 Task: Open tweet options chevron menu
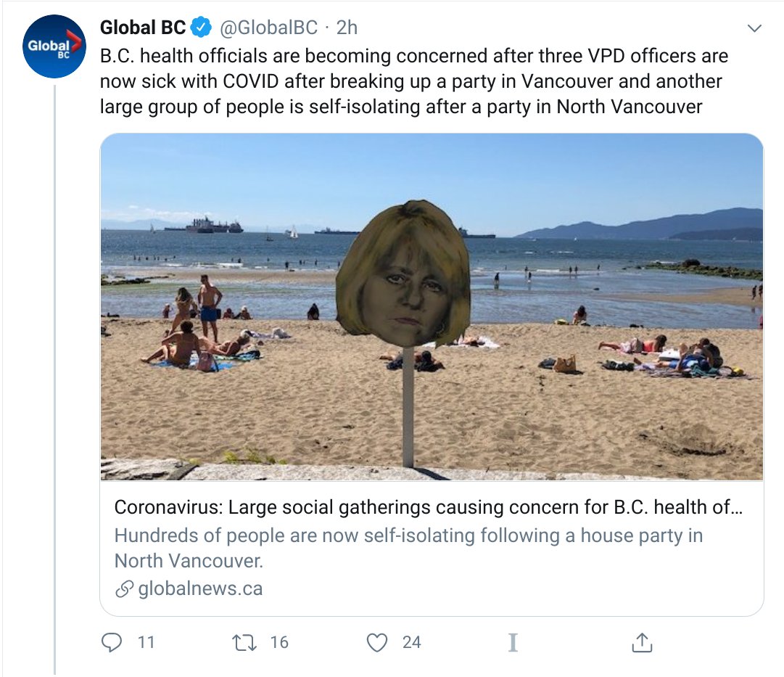(754, 28)
